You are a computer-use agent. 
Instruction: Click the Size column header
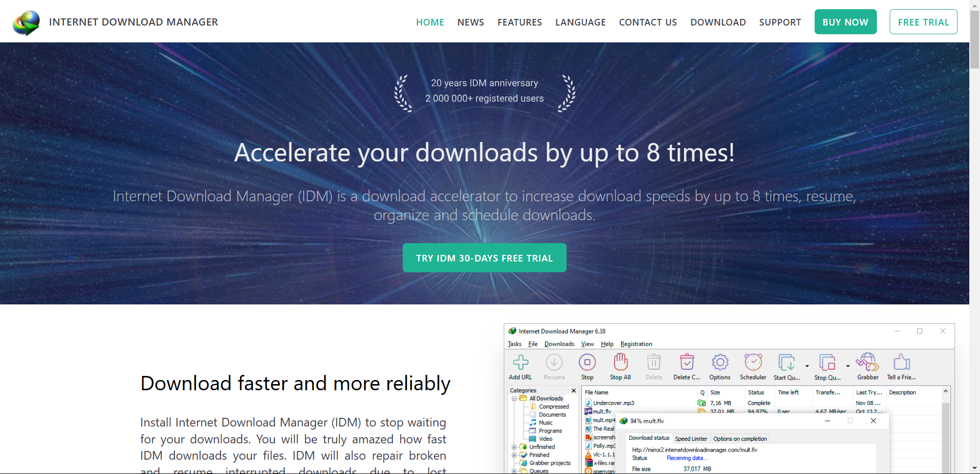point(715,393)
